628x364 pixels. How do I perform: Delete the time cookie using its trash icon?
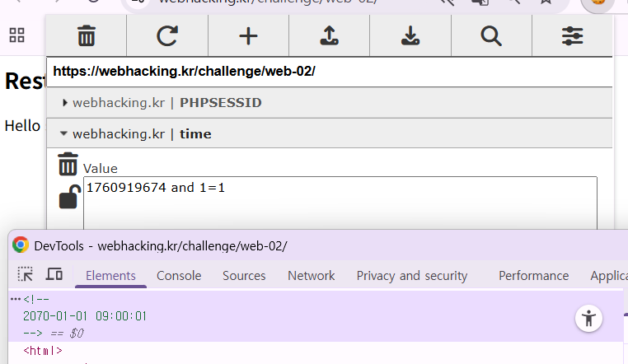point(68,164)
